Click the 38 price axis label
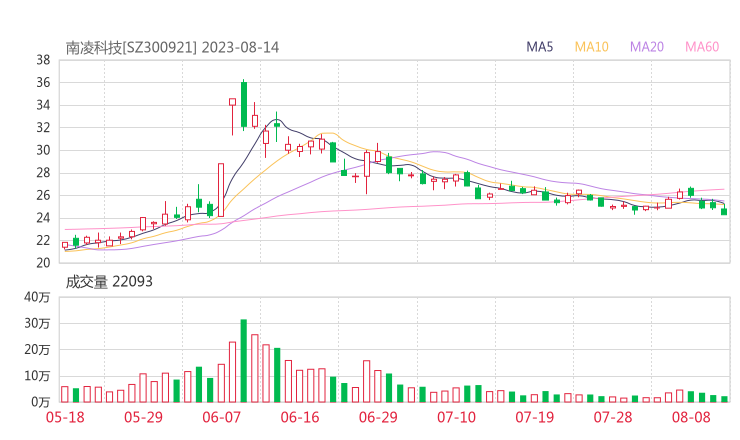The width and height of the screenshot is (740, 440). coord(43,60)
